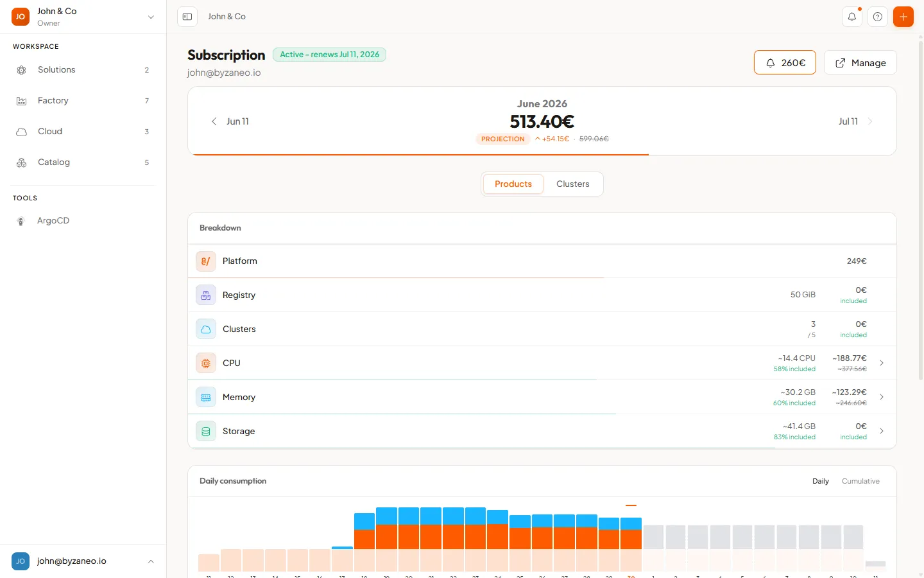Image resolution: width=924 pixels, height=578 pixels.
Task: Switch to the Clusters tab
Action: (572, 184)
